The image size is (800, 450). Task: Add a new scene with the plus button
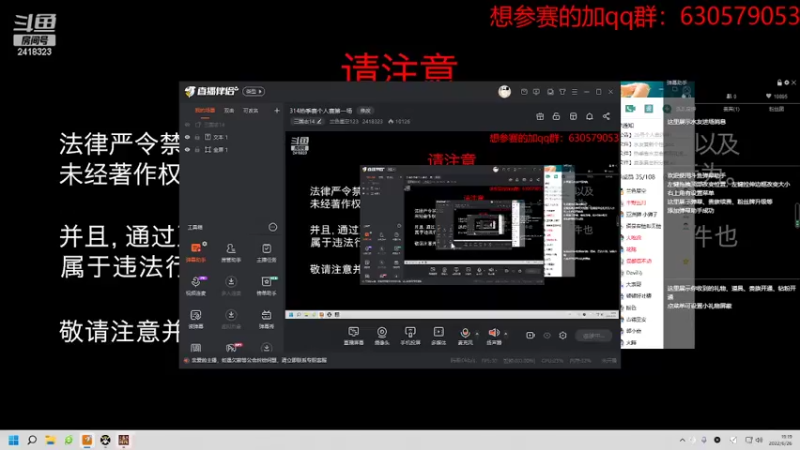pos(277,110)
